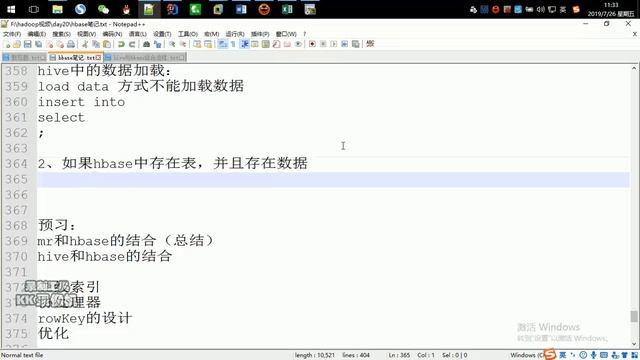
Task: Close the hbase笔记.txt tab
Action: (98, 58)
